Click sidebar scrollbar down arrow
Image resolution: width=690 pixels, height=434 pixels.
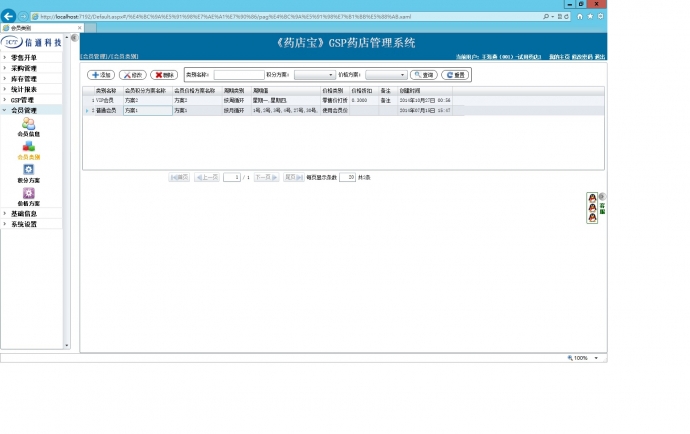(x=67, y=346)
